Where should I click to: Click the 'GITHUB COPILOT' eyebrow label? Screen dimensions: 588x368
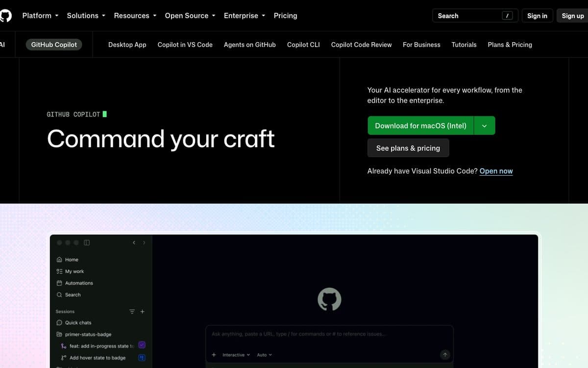(73, 114)
